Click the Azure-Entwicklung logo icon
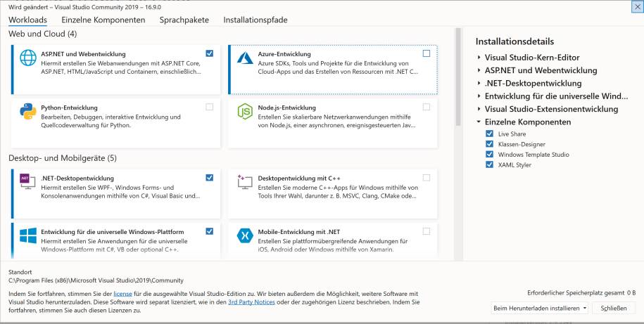The width and height of the screenshot is (644, 324). coord(245,58)
